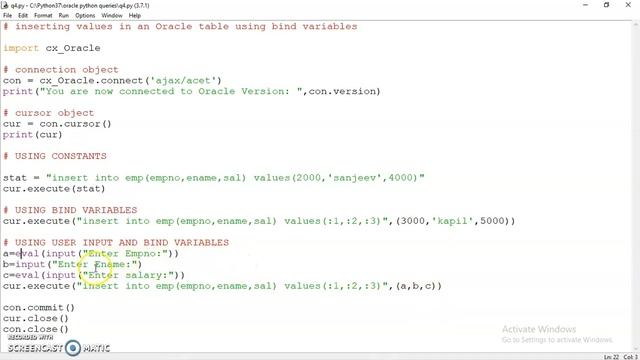This screenshot has height=360, width=640.
Task: Click the comment '# cursor object'
Action: 48,113
